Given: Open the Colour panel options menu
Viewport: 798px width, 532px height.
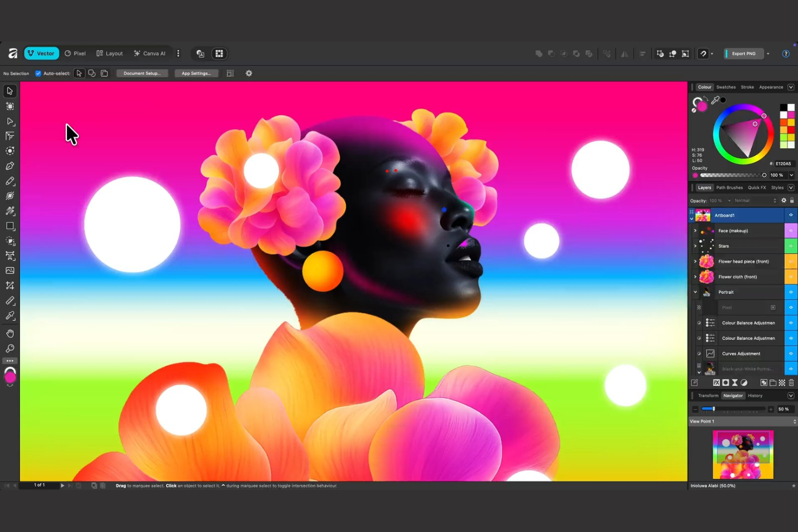Looking at the screenshot, I should (791, 87).
